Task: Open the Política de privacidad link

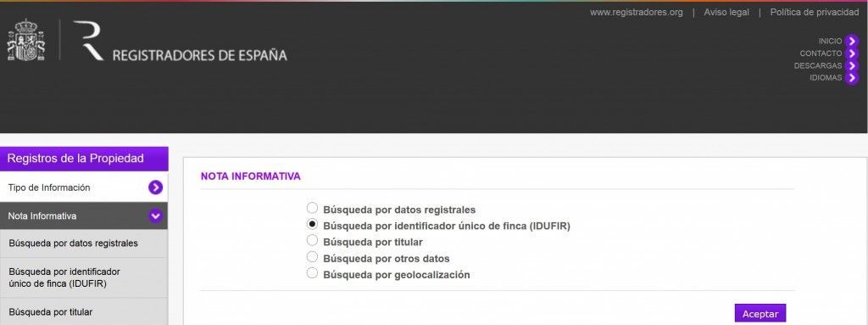Action: click(815, 12)
